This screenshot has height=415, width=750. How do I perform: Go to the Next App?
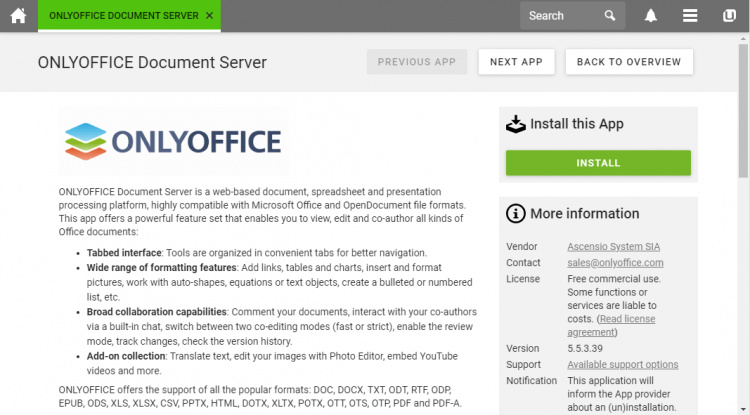(516, 62)
